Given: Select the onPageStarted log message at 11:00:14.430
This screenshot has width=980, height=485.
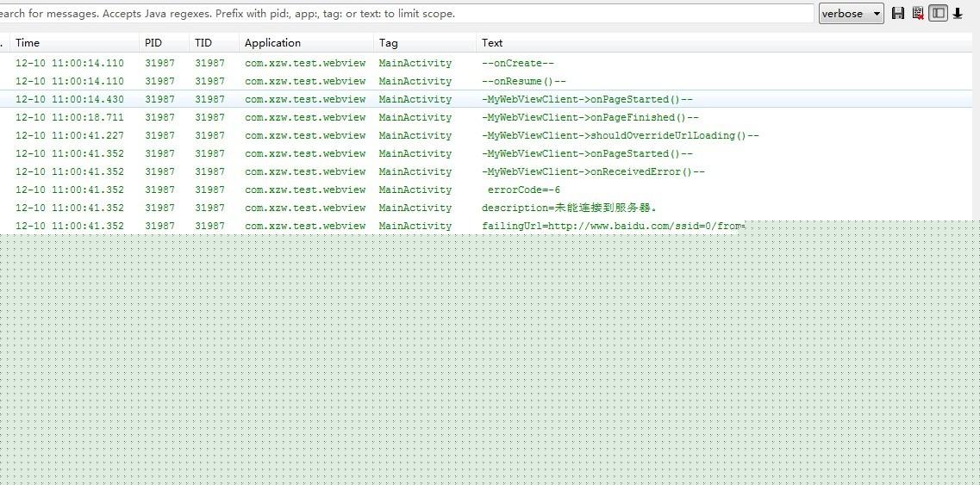Looking at the screenshot, I should 588,99.
